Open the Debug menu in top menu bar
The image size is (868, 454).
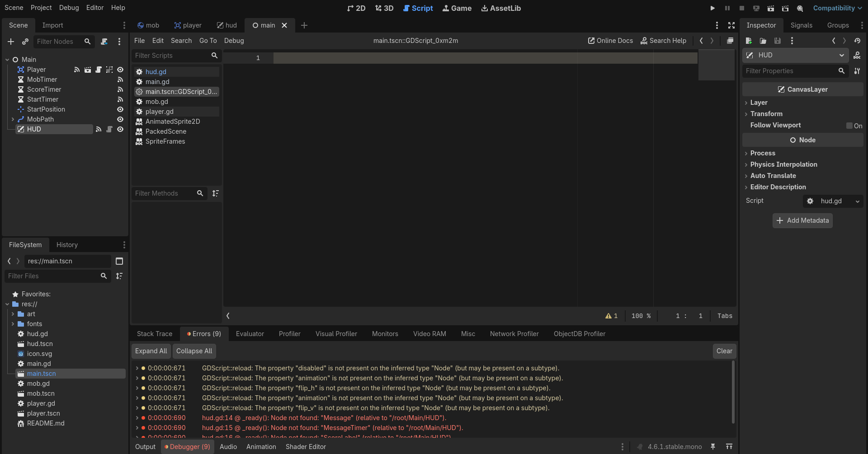[69, 8]
